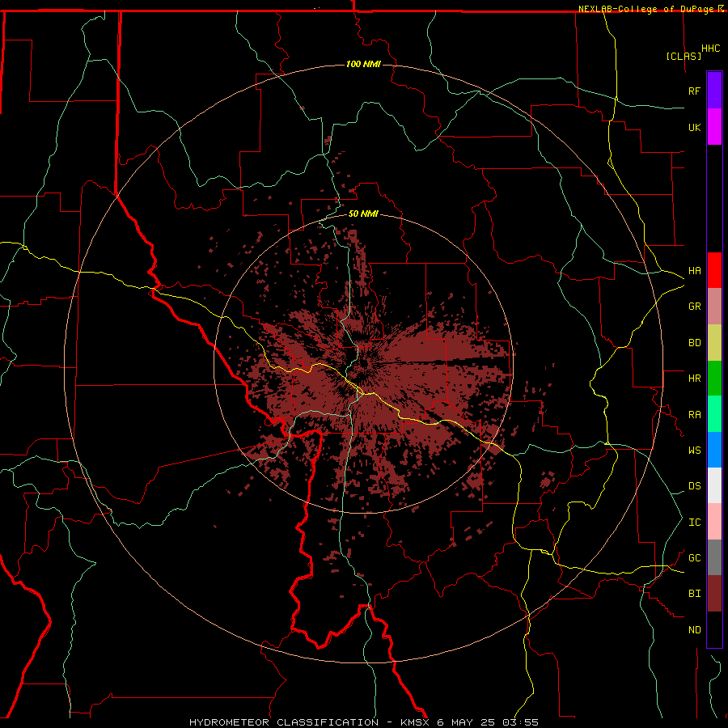Click the ND legend label
The image size is (728, 728).
pyautogui.click(x=694, y=630)
